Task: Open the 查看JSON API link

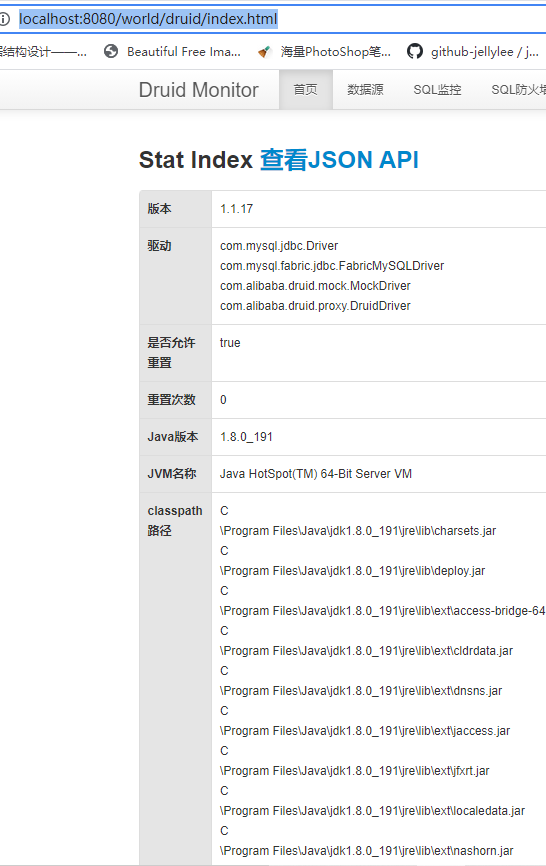Action: tap(339, 160)
